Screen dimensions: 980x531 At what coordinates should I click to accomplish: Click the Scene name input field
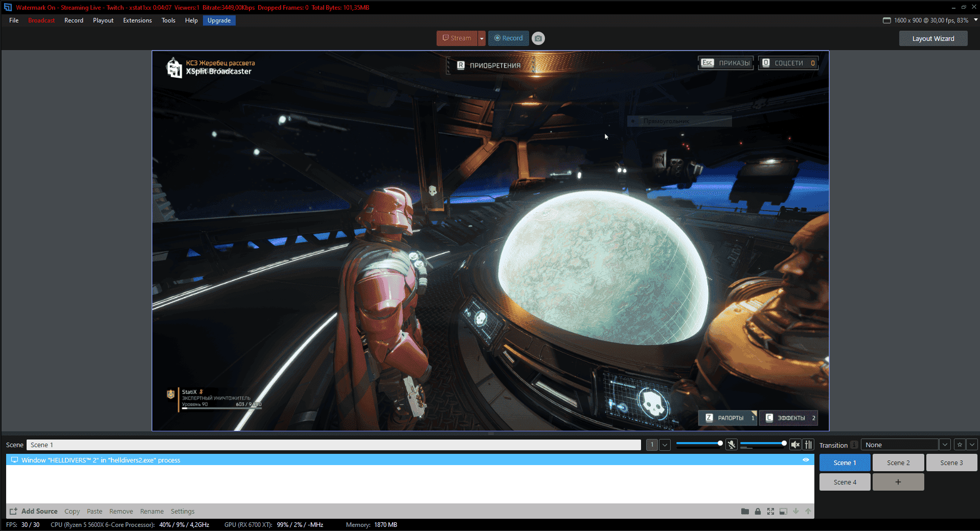point(333,445)
